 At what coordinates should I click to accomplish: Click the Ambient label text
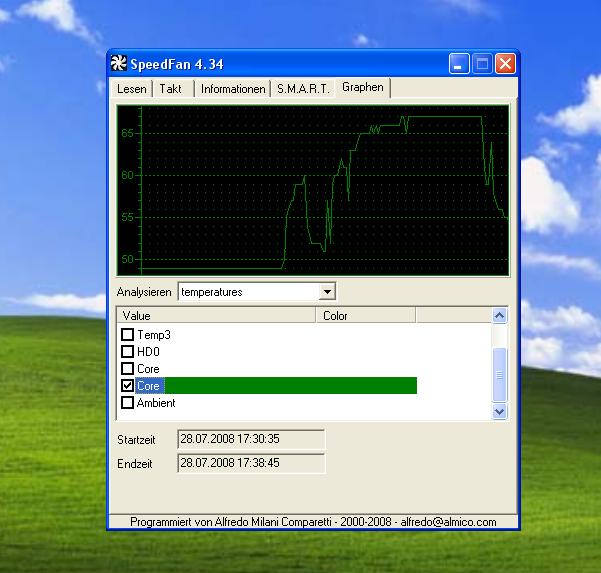pos(156,403)
